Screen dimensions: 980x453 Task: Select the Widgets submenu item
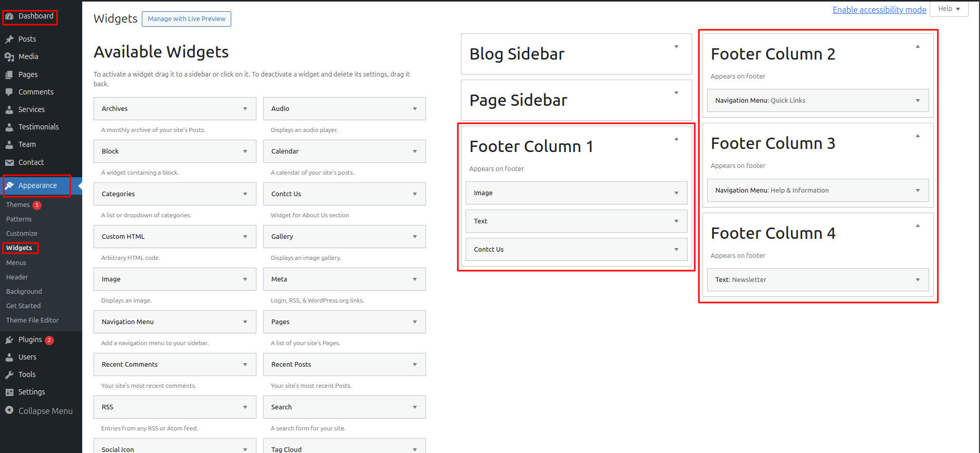(x=19, y=248)
